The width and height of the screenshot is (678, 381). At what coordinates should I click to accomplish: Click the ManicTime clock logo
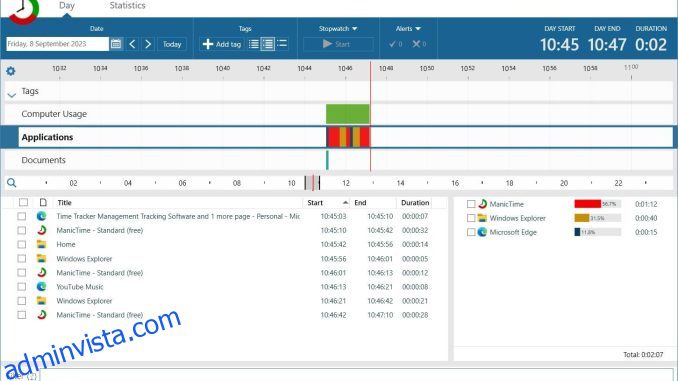pyautogui.click(x=24, y=10)
